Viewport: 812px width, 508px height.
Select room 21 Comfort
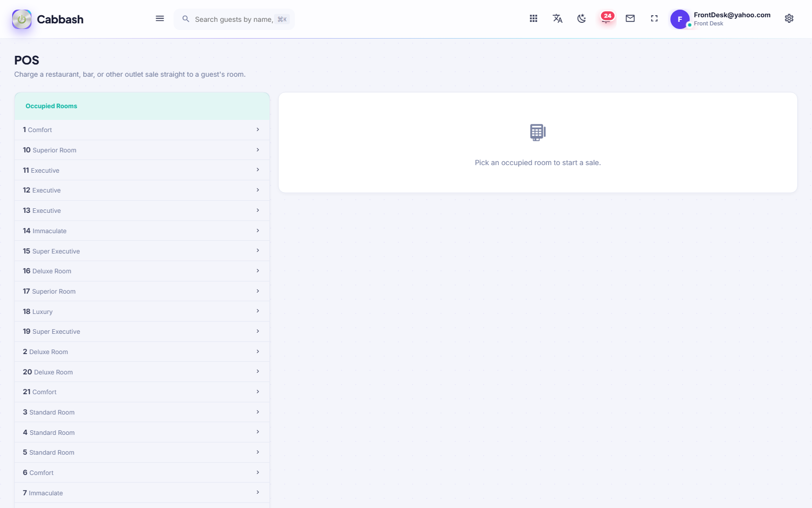click(142, 392)
